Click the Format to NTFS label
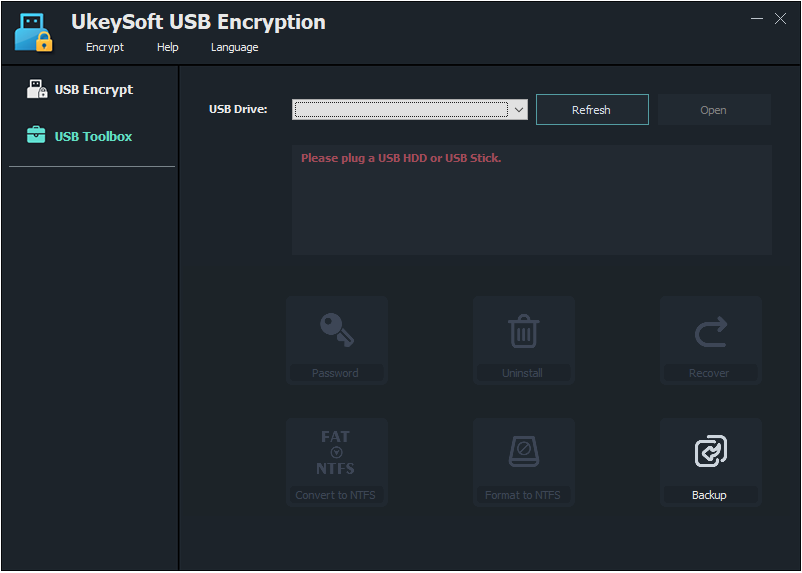Image resolution: width=802 pixels, height=573 pixels. (523, 495)
